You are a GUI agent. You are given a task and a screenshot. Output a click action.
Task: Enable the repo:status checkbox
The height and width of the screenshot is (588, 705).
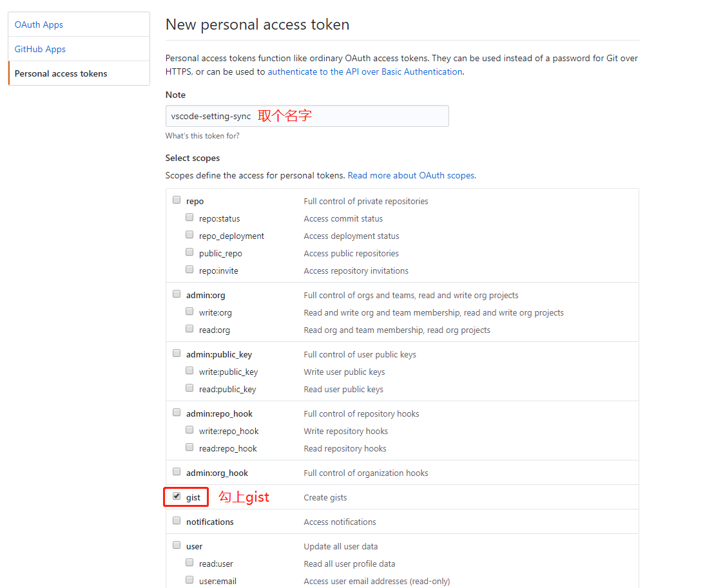click(189, 218)
